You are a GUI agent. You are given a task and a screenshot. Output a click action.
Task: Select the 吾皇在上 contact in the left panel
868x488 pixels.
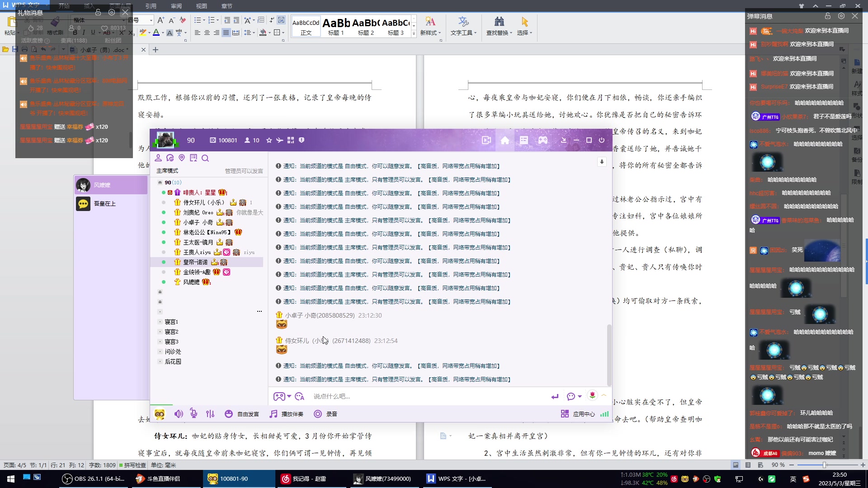[x=111, y=204]
